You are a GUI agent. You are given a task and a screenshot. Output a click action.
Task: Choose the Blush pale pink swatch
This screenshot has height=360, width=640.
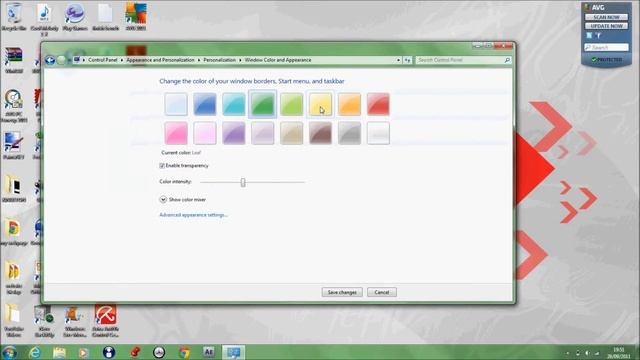[205, 133]
